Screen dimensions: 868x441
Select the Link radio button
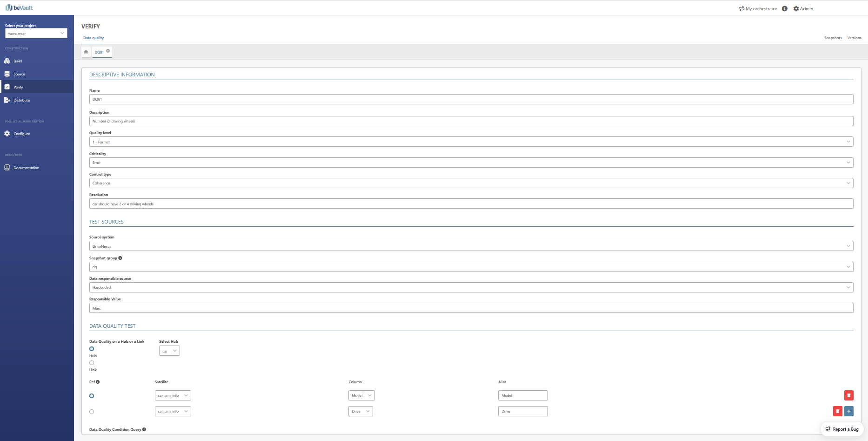tap(92, 363)
